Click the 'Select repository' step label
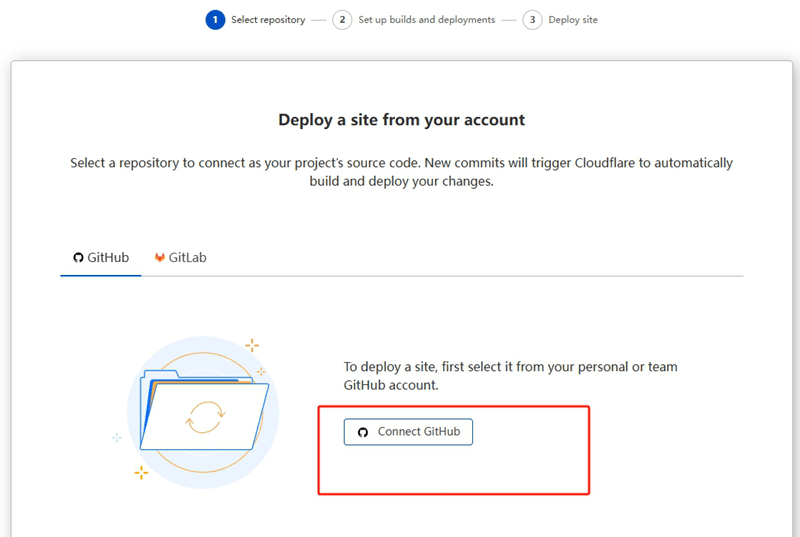The image size is (800, 537). tap(268, 20)
